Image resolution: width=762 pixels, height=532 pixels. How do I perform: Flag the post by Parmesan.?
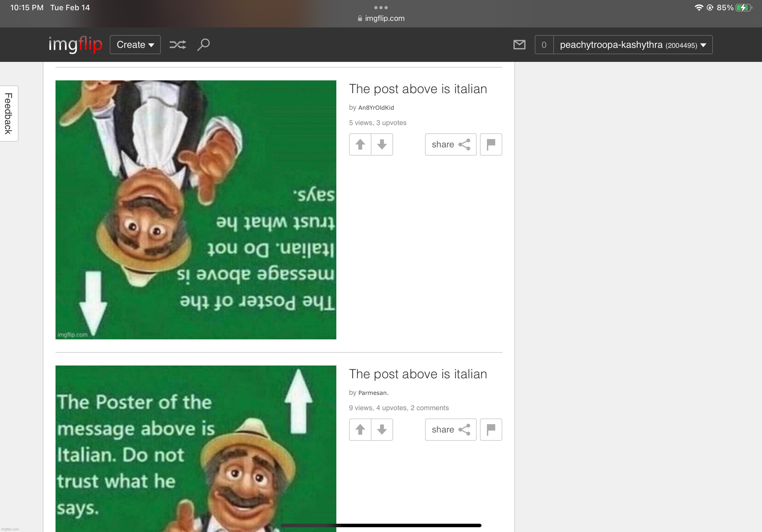491,430
